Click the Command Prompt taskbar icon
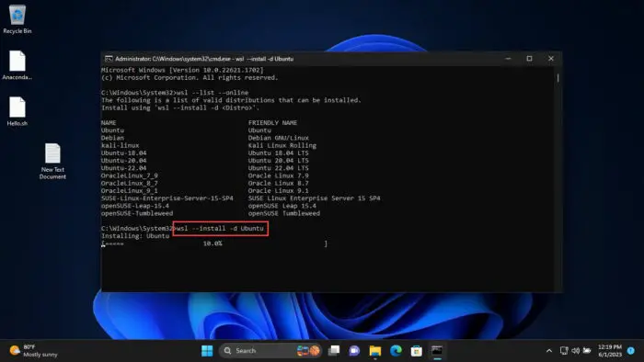Image resolution: width=644 pixels, height=362 pixels. coord(437,351)
